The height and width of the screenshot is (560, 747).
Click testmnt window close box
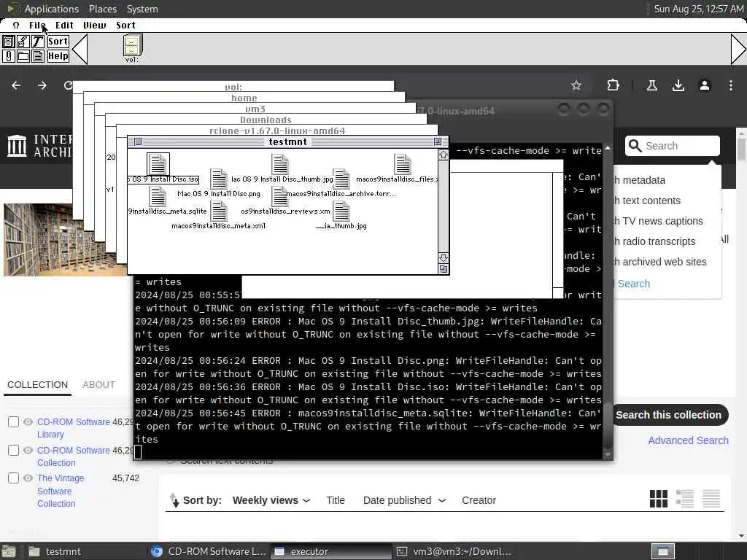[138, 142]
